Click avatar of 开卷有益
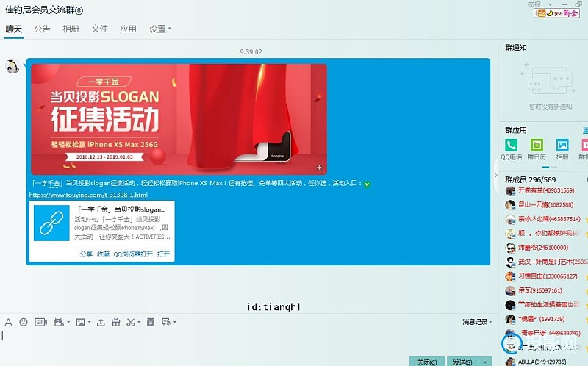588x366 pixels. coord(510,191)
